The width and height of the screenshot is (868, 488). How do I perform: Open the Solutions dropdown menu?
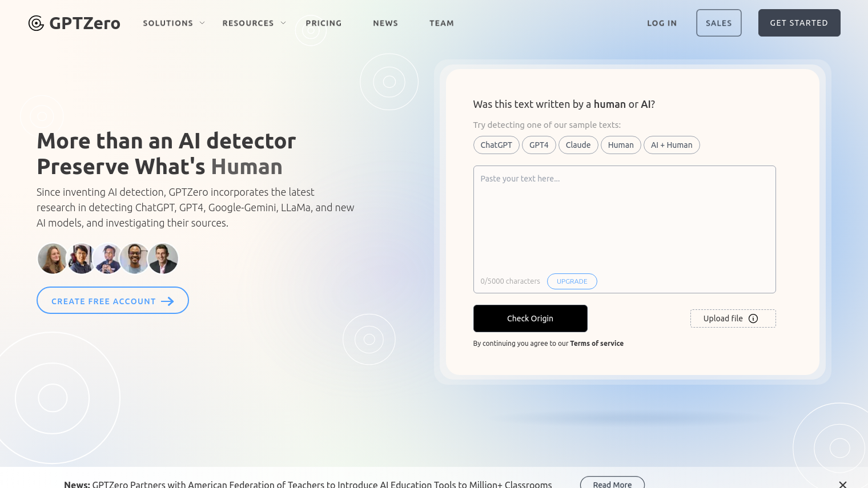click(174, 23)
